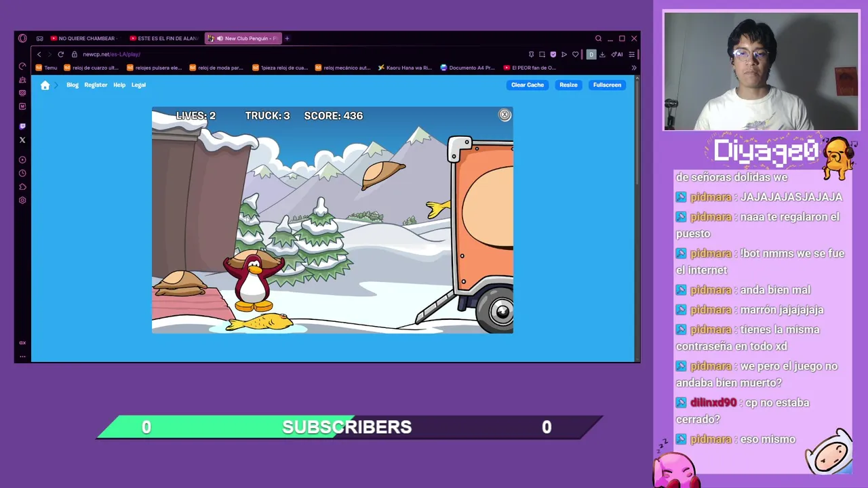Image resolution: width=868 pixels, height=488 pixels.
Task: Click the yellow fish on the ice
Action: (260, 323)
